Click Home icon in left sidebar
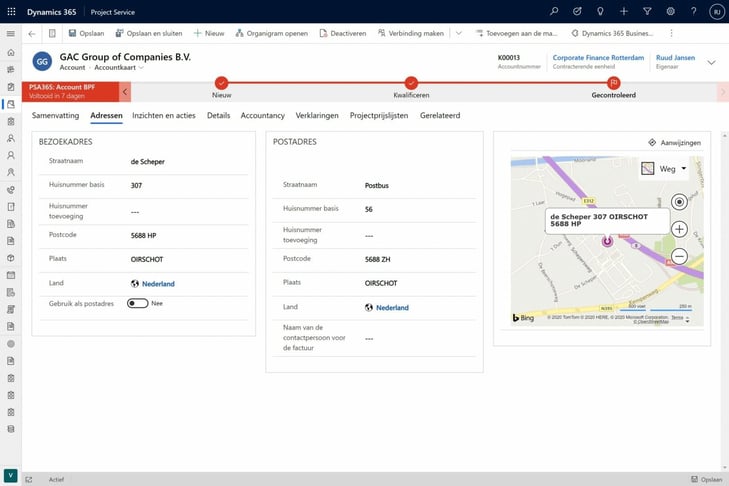Screen dimensions: 729x486 (11, 53)
